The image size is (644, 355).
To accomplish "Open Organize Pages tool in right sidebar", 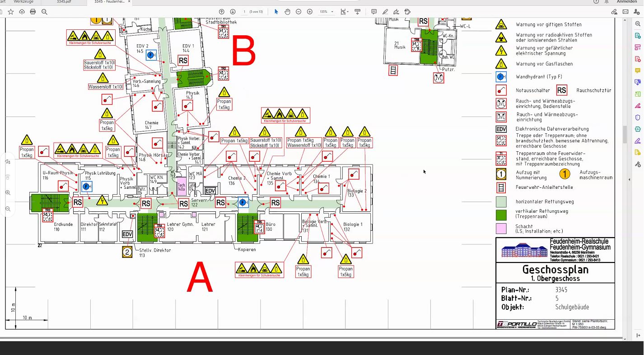I will click(x=638, y=47).
